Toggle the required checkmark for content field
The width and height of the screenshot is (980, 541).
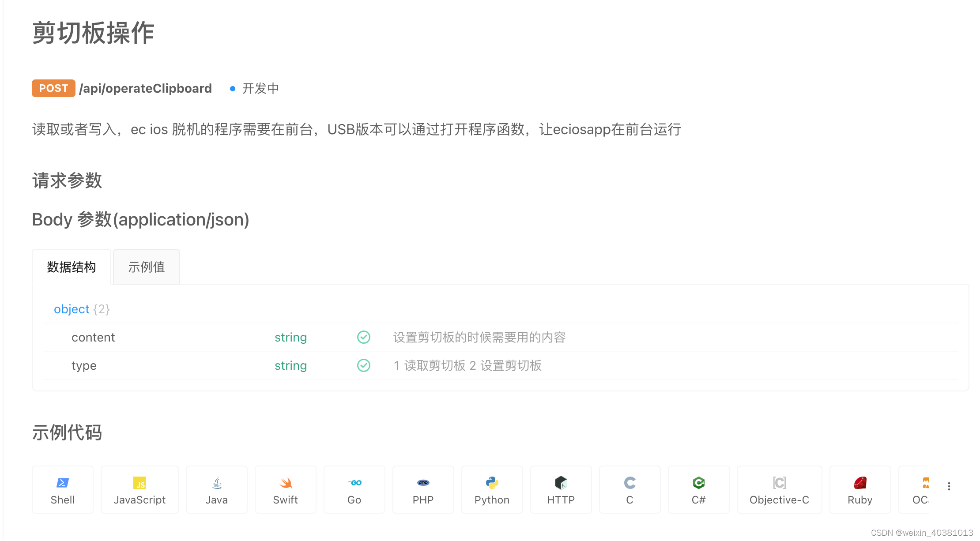point(363,337)
